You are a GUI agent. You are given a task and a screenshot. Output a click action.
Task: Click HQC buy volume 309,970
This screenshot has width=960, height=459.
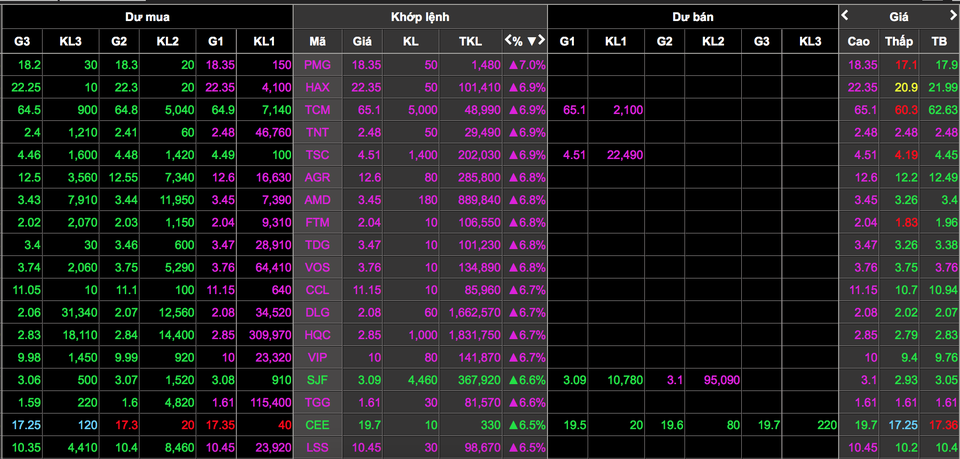[x=269, y=335]
